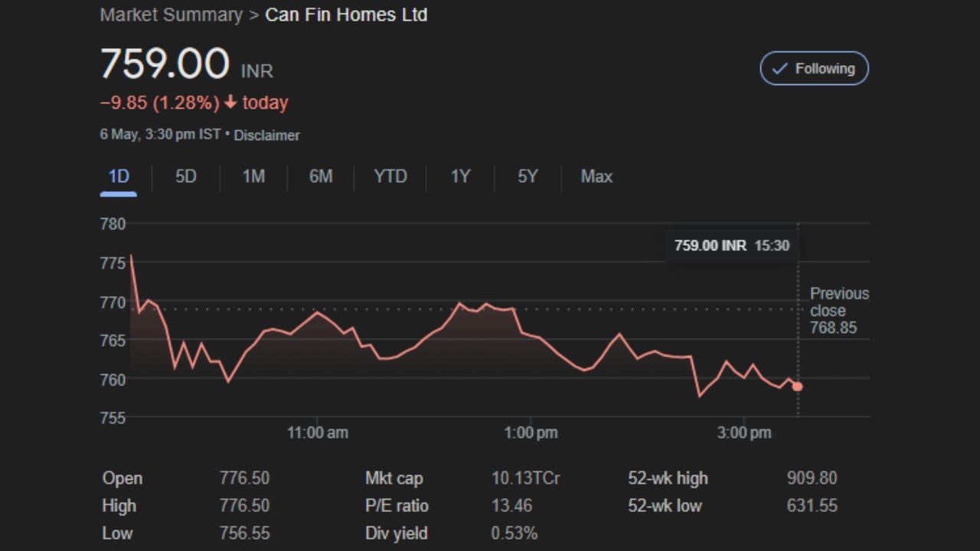Click the 759.00 current price value

pyautogui.click(x=165, y=64)
